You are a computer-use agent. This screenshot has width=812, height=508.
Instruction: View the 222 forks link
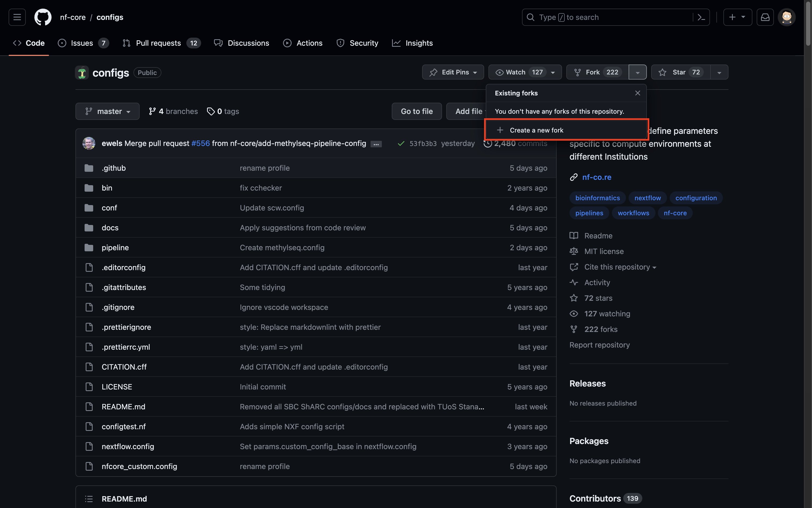pyautogui.click(x=594, y=329)
